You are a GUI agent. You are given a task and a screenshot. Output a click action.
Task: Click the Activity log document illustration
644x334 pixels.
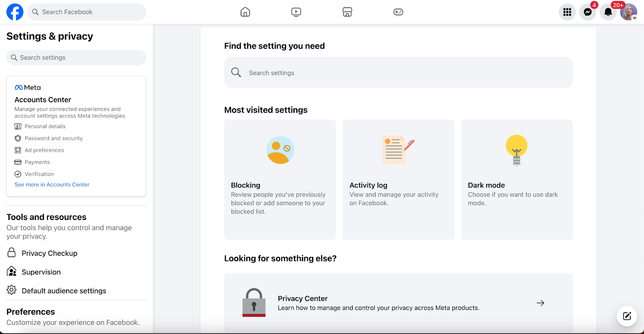[x=398, y=150]
